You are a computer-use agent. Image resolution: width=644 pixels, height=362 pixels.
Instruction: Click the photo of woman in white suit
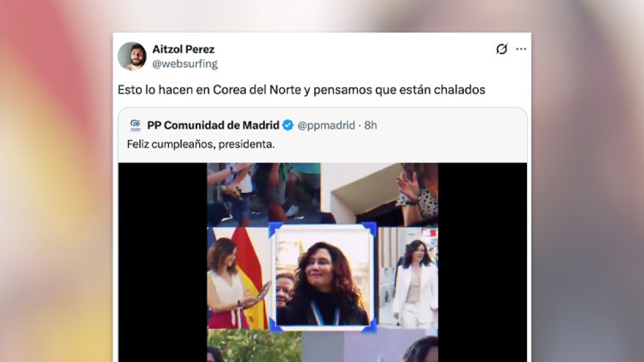click(x=408, y=278)
